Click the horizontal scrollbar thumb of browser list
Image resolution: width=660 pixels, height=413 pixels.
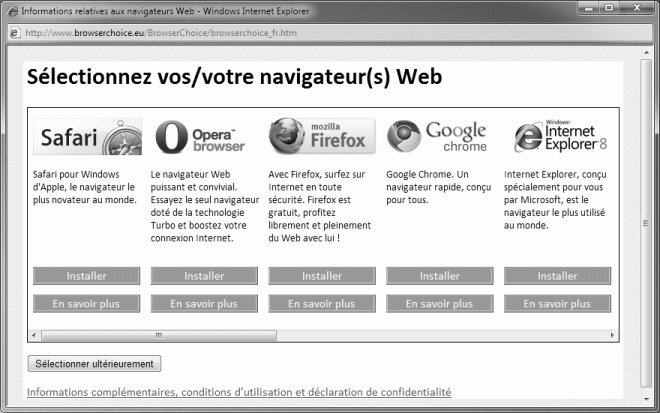(x=159, y=335)
